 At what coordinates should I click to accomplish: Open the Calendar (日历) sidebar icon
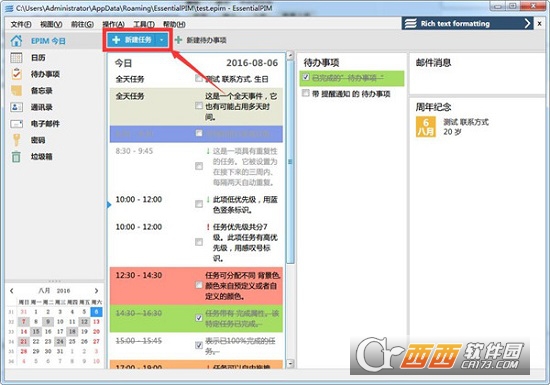tap(16, 58)
